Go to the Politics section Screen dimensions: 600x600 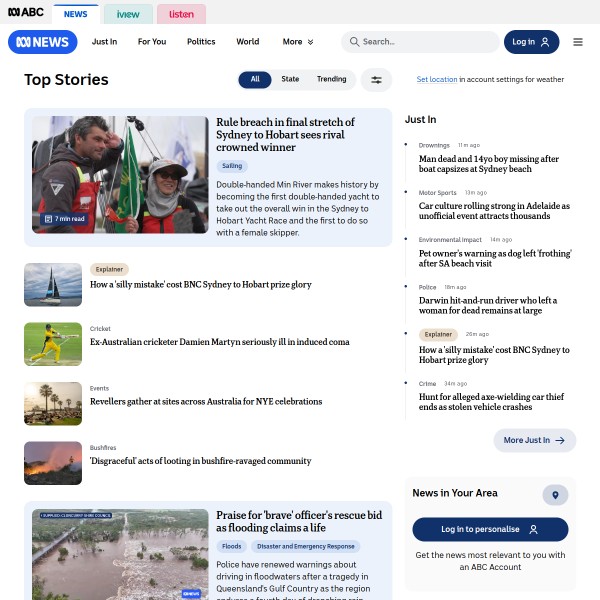pos(201,42)
